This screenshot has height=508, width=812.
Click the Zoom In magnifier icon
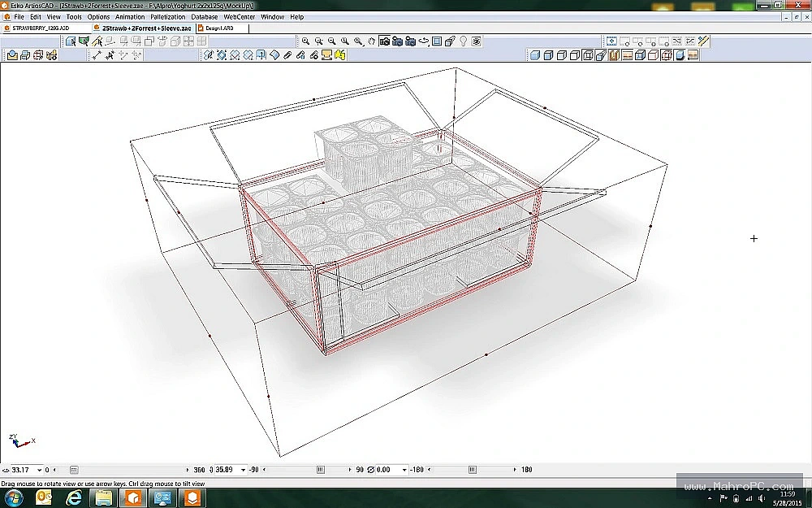(x=305, y=41)
